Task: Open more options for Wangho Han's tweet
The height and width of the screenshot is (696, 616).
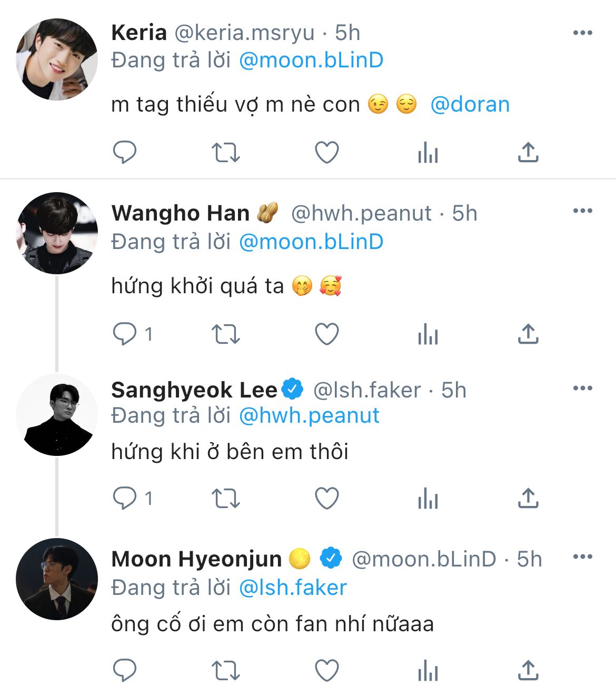Action: pos(582,211)
